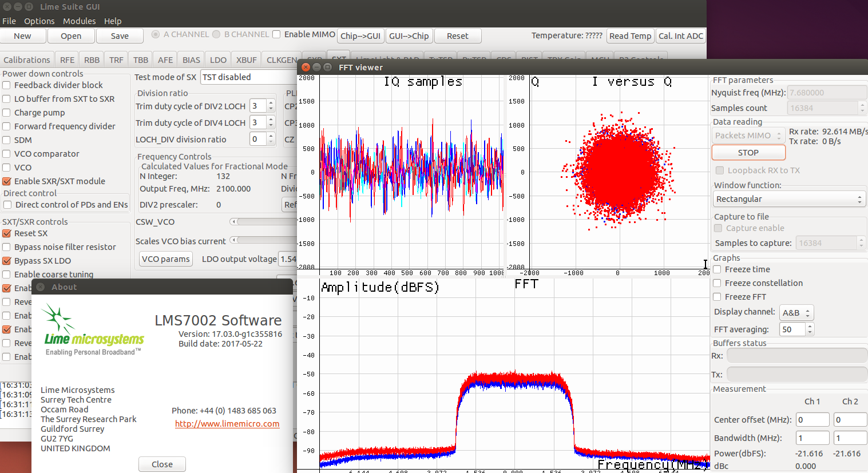Image resolution: width=868 pixels, height=473 pixels.
Task: Open the Options menu
Action: click(x=39, y=21)
